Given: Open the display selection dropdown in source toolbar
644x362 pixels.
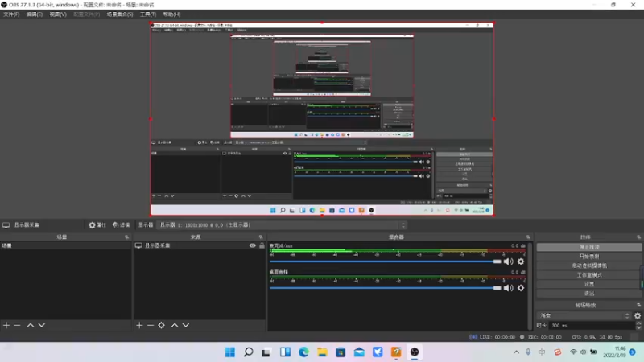Looking at the screenshot, I should coord(281,225).
